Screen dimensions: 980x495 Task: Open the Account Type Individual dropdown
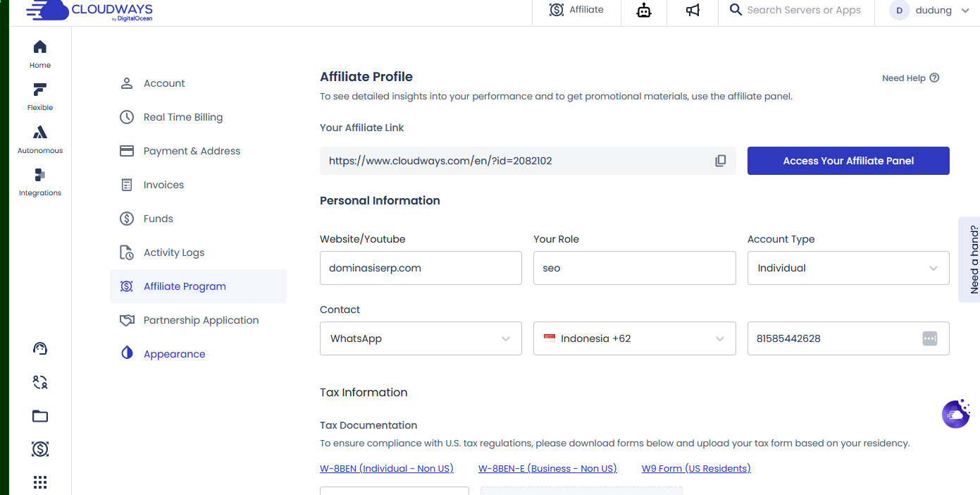pyautogui.click(x=848, y=268)
